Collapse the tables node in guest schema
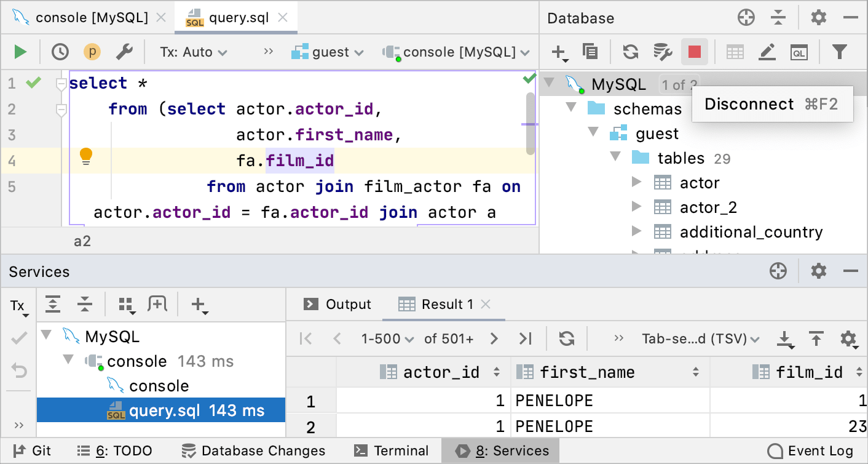868x464 pixels. tap(615, 158)
